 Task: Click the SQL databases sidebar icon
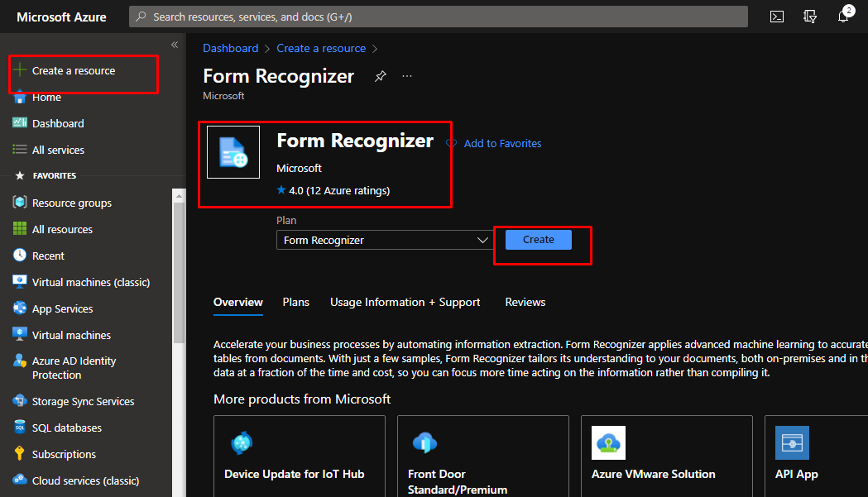tap(20, 428)
